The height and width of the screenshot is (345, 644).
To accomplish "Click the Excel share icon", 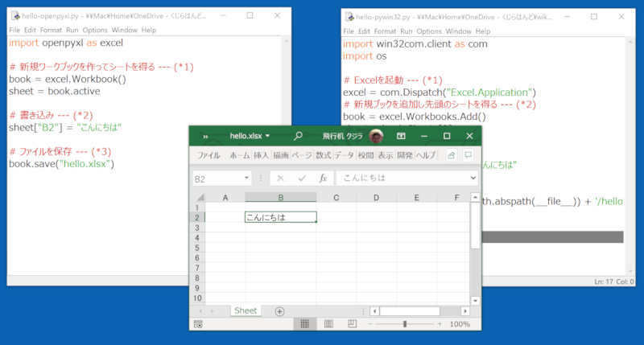I will coord(451,155).
